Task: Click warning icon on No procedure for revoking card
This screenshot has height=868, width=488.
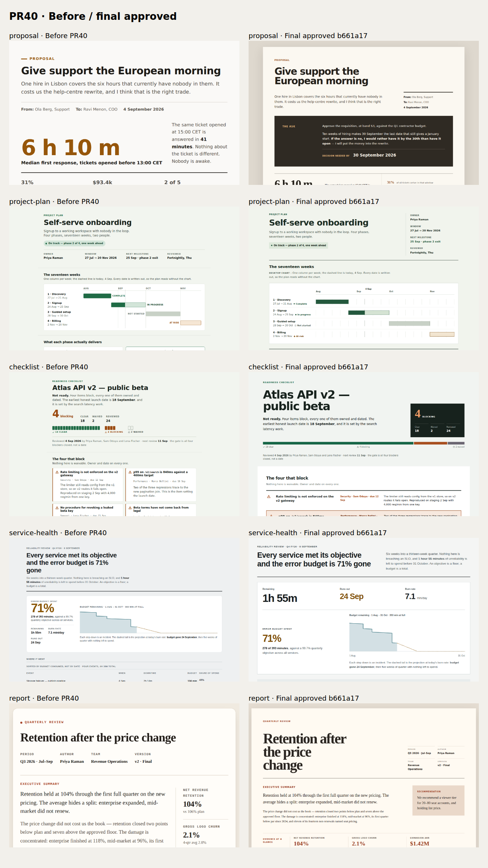Action: 57,508
